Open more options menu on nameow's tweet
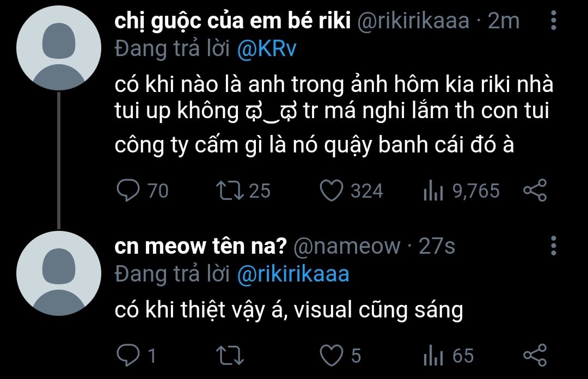The image size is (588, 379). tap(553, 246)
